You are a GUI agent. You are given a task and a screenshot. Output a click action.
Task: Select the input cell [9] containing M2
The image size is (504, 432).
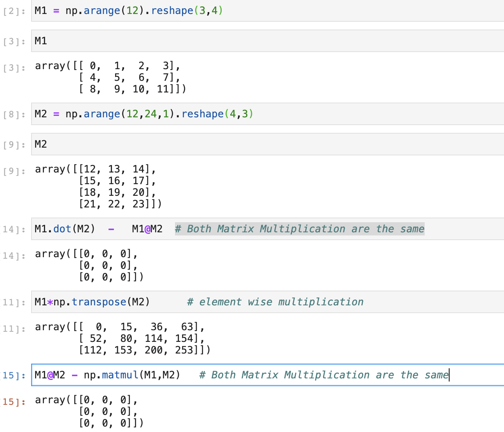coord(268,144)
